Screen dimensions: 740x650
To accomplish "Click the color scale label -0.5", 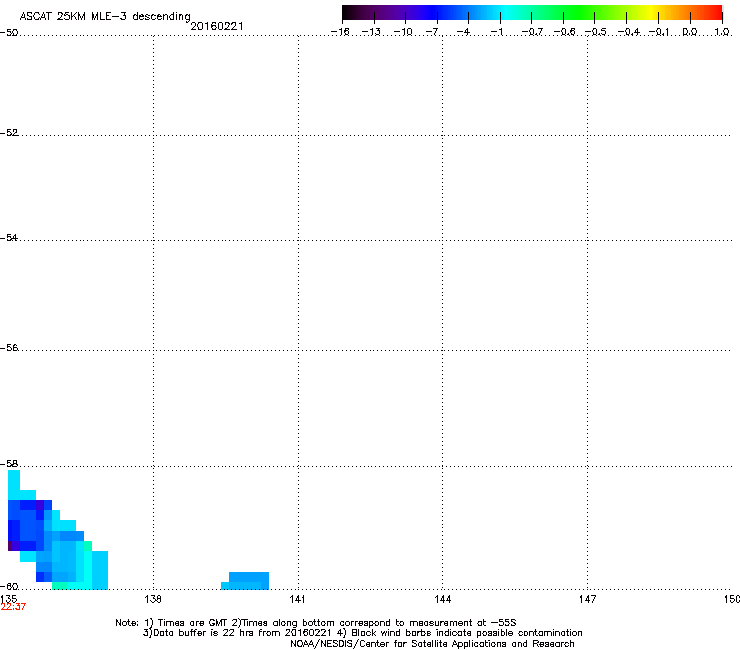I will (x=596, y=32).
